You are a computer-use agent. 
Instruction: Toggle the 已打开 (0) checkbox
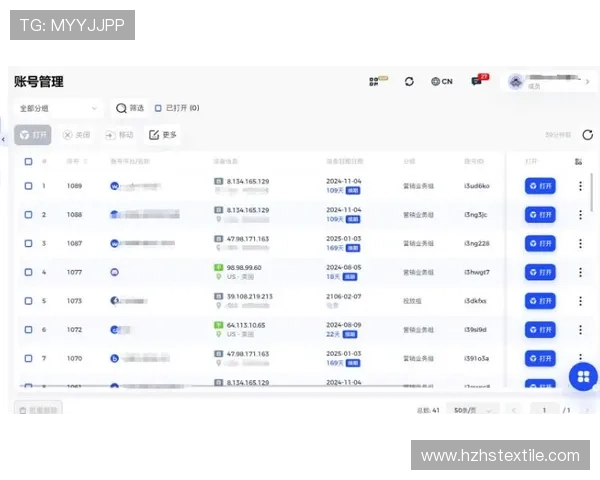[158, 108]
